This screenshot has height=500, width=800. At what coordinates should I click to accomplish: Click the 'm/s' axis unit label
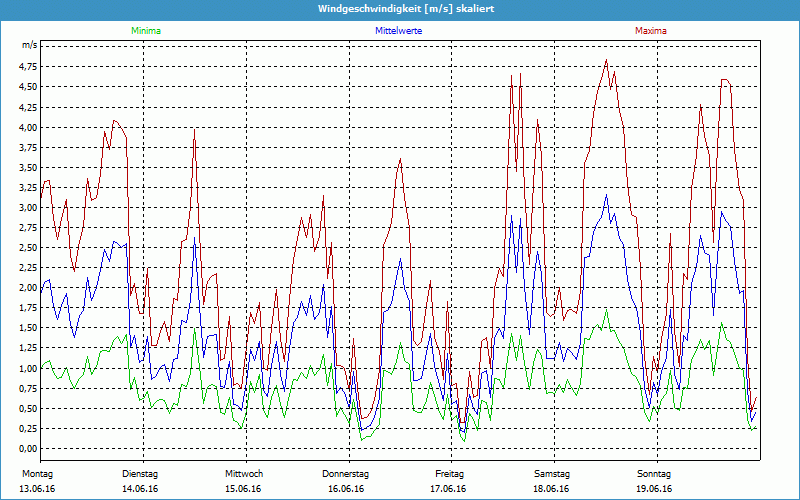30,45
